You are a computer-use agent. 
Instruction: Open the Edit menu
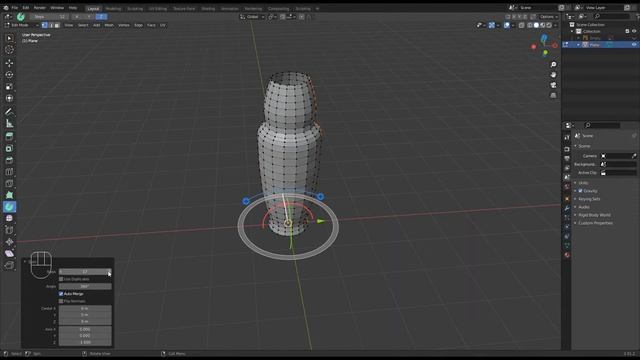tap(26, 8)
